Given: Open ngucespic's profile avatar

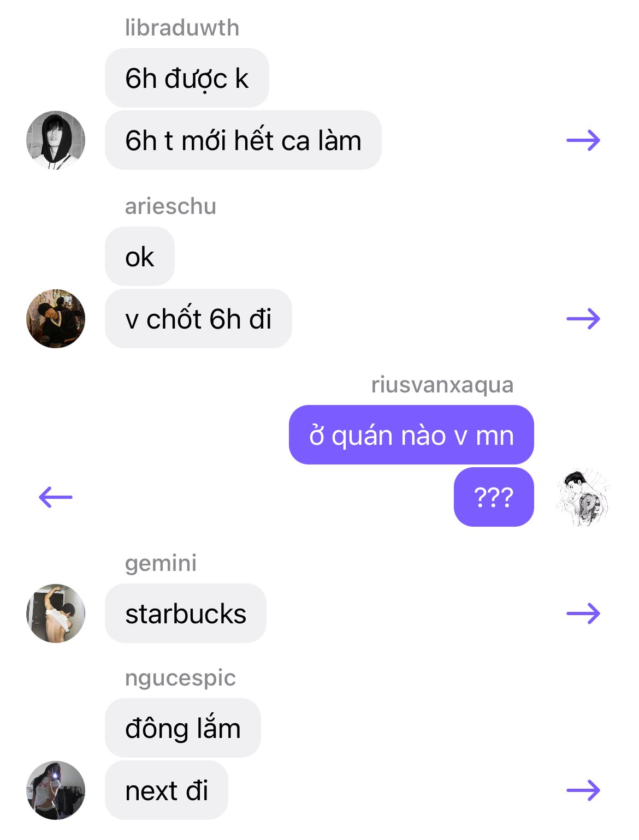Looking at the screenshot, I should click(56, 790).
